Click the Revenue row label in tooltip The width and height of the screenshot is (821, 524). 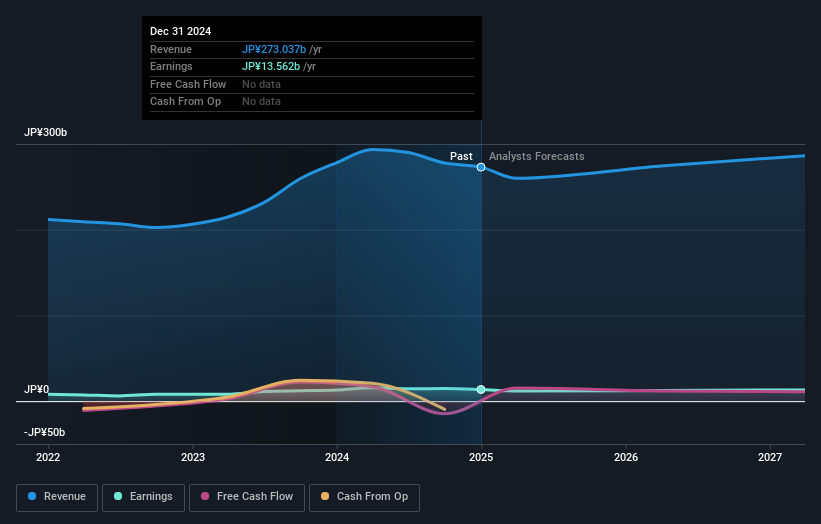(171, 49)
